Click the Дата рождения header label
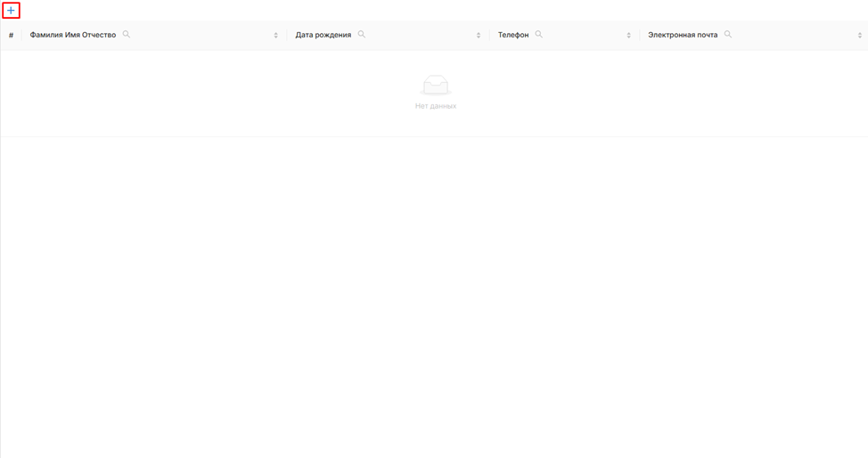The image size is (868, 458). [x=323, y=35]
